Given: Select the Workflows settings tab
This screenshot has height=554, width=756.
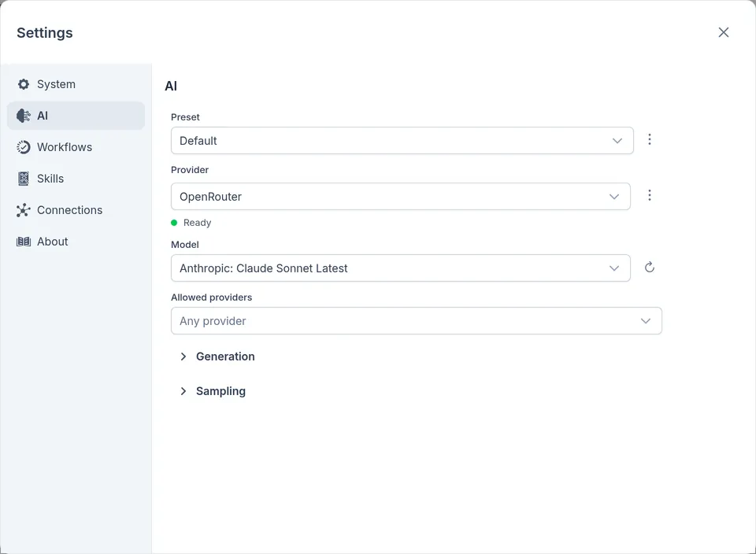Looking at the screenshot, I should [x=76, y=147].
